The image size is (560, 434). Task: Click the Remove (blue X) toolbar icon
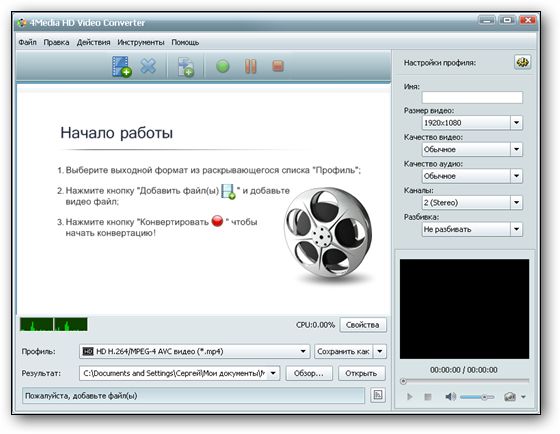click(x=148, y=66)
